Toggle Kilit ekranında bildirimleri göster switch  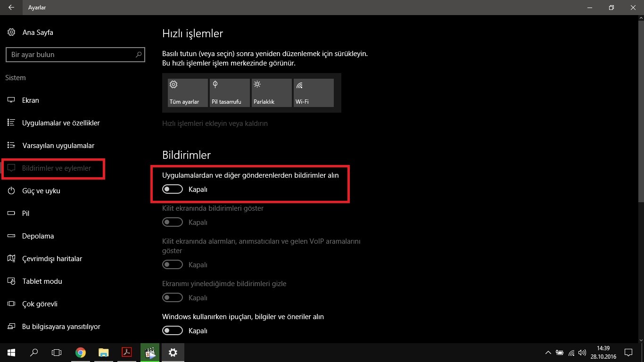pyautogui.click(x=173, y=222)
